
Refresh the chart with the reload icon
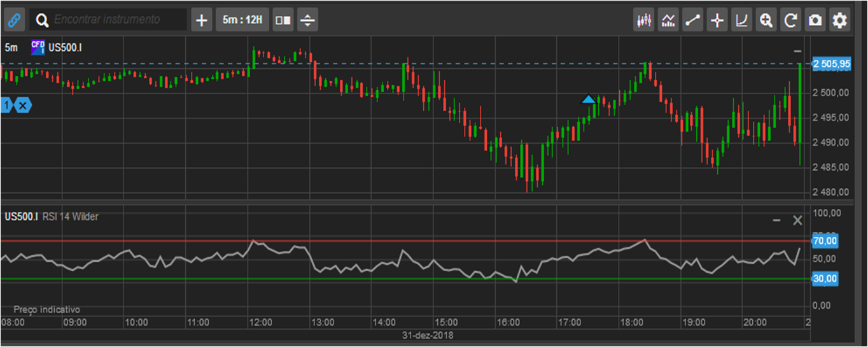790,20
